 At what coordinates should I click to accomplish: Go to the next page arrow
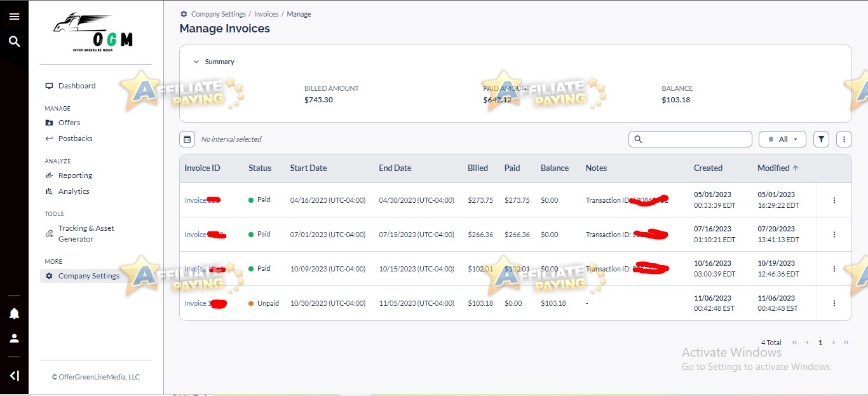834,343
